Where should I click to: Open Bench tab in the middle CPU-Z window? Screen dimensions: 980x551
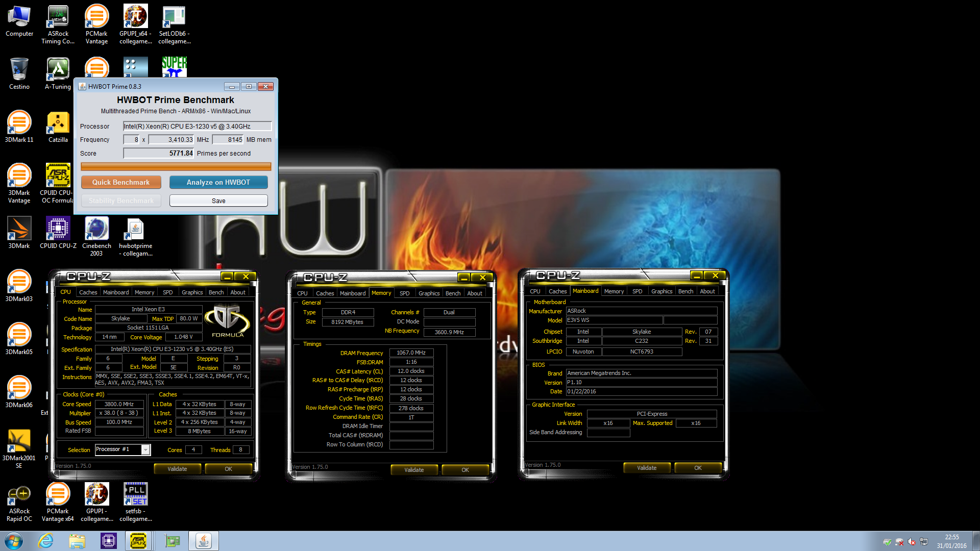453,293
